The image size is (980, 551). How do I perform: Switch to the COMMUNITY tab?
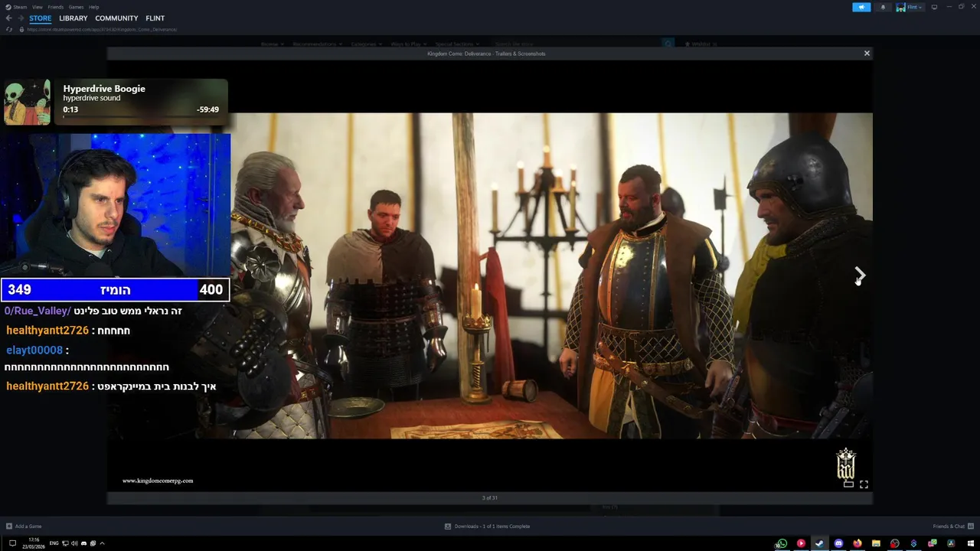click(116, 18)
